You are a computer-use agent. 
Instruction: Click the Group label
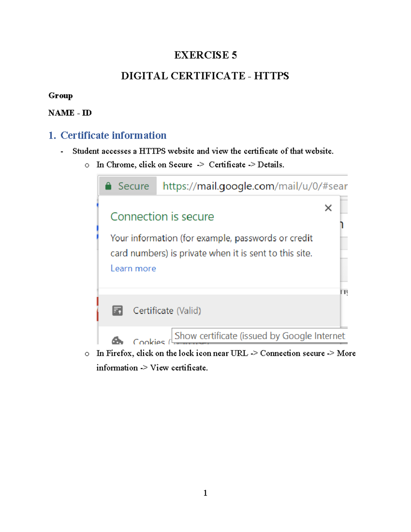(61, 96)
